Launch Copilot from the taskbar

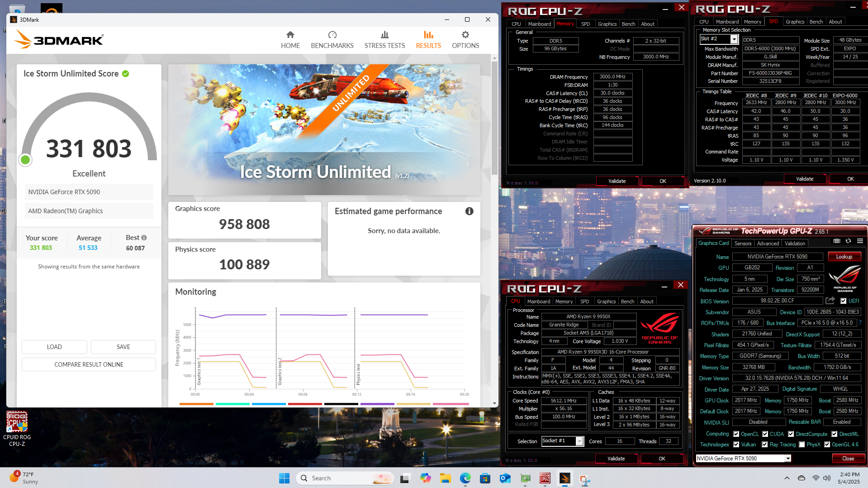point(425,478)
